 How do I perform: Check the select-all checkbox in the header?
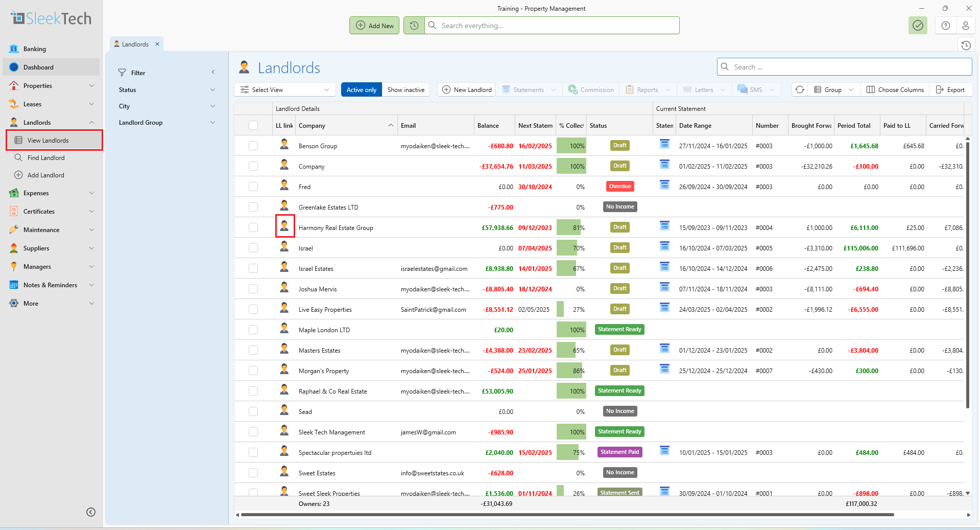pyautogui.click(x=253, y=125)
